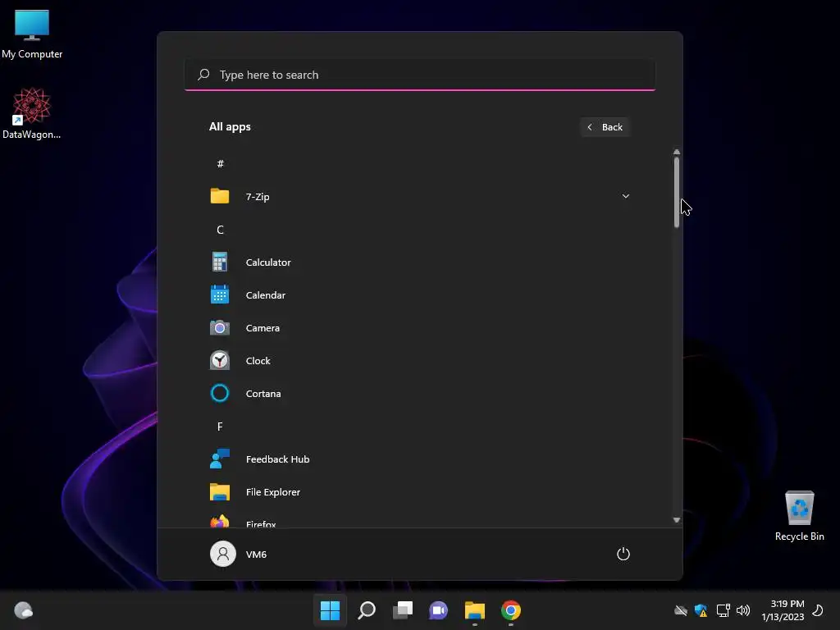Click the OneDrive tray icon
The image size is (840, 630).
point(680,610)
